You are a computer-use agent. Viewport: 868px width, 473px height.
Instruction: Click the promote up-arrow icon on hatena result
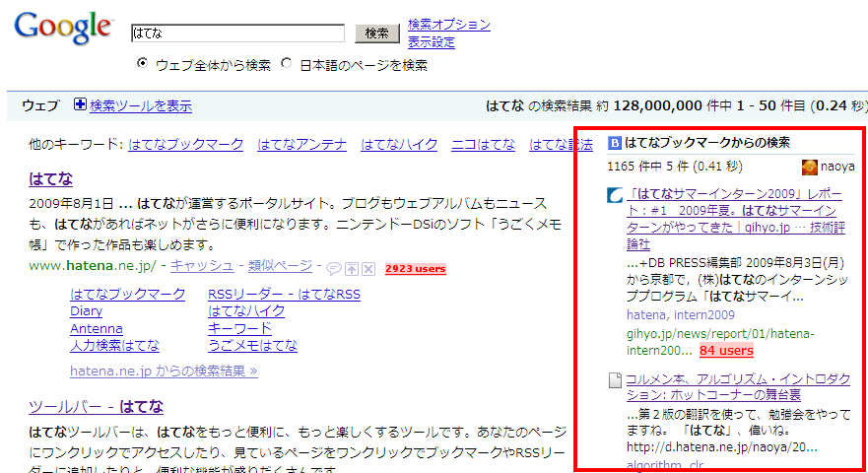[352, 269]
